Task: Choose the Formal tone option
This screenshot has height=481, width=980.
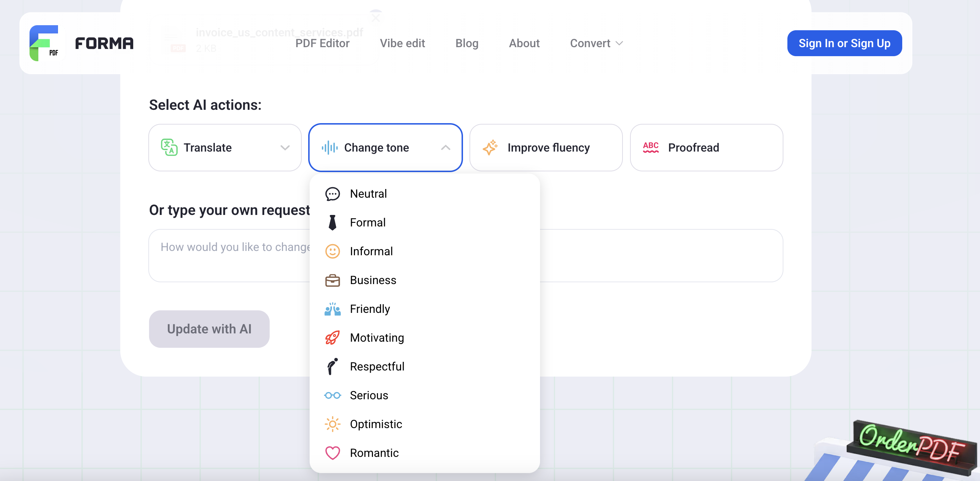Action: [x=424, y=222]
